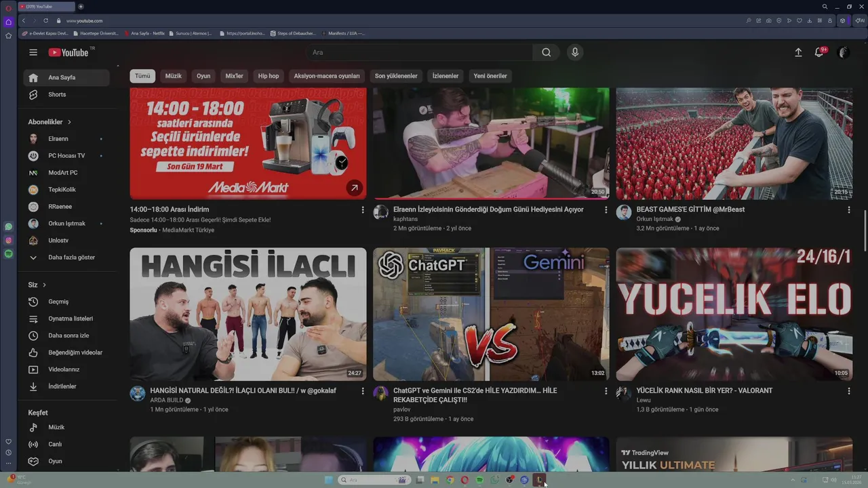The width and height of the screenshot is (868, 488).
Task: Open Spotify from the Windows taskbar
Action: pos(479,480)
